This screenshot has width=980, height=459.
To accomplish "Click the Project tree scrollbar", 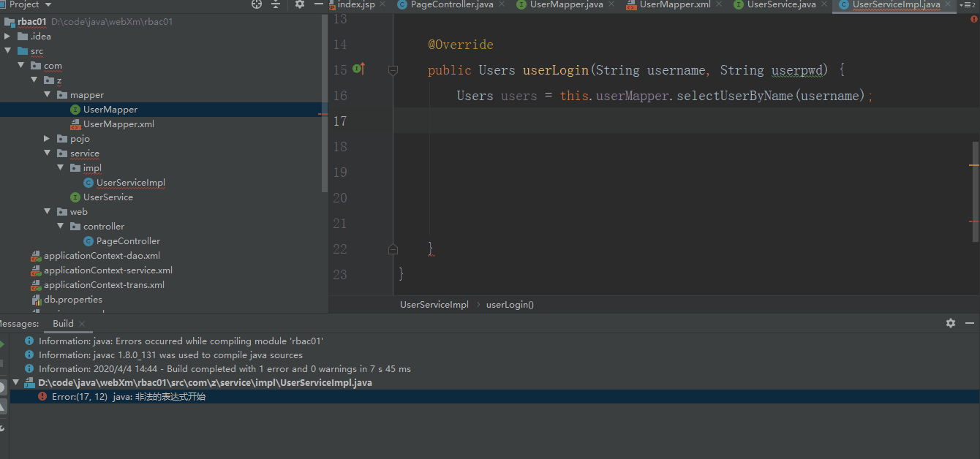I will [x=325, y=102].
